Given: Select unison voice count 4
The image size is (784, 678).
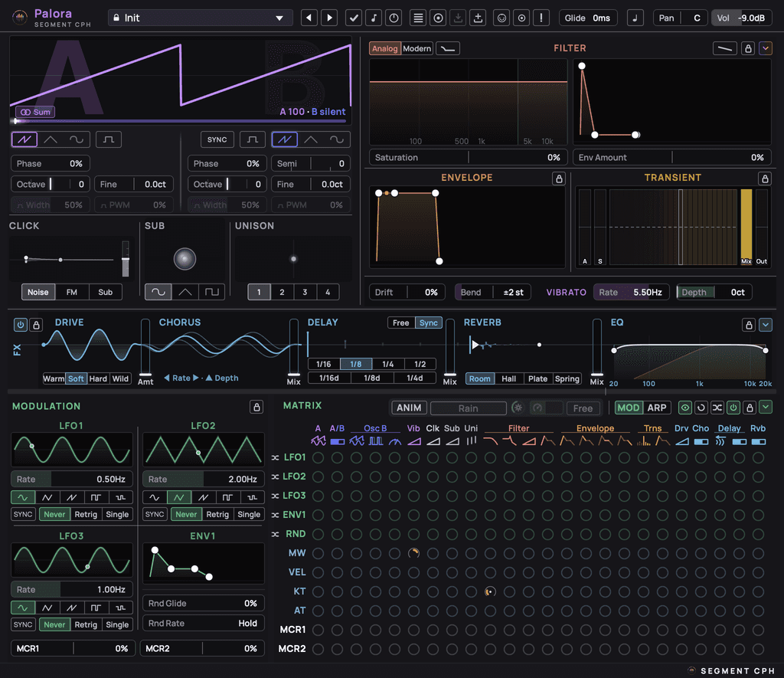Looking at the screenshot, I should click(x=328, y=292).
